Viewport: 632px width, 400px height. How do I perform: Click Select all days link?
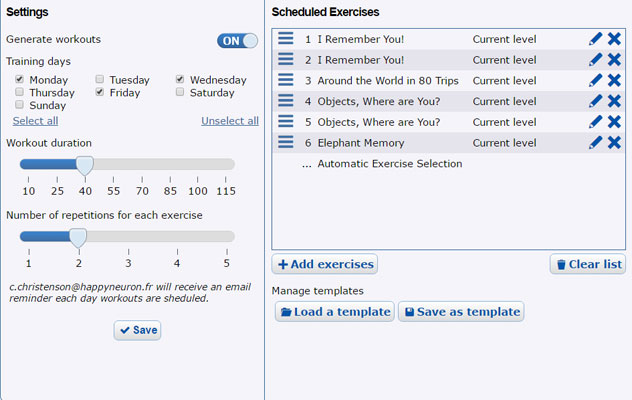35,121
